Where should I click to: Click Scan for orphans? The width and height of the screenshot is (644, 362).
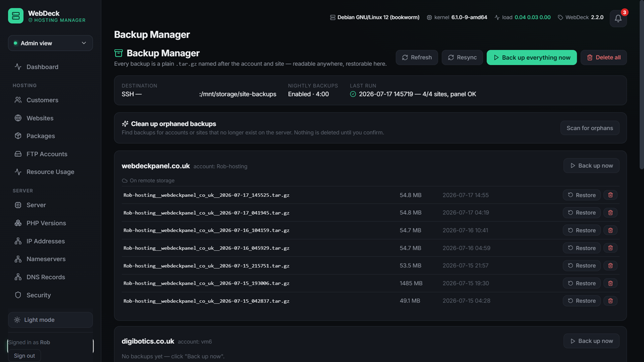coord(590,128)
